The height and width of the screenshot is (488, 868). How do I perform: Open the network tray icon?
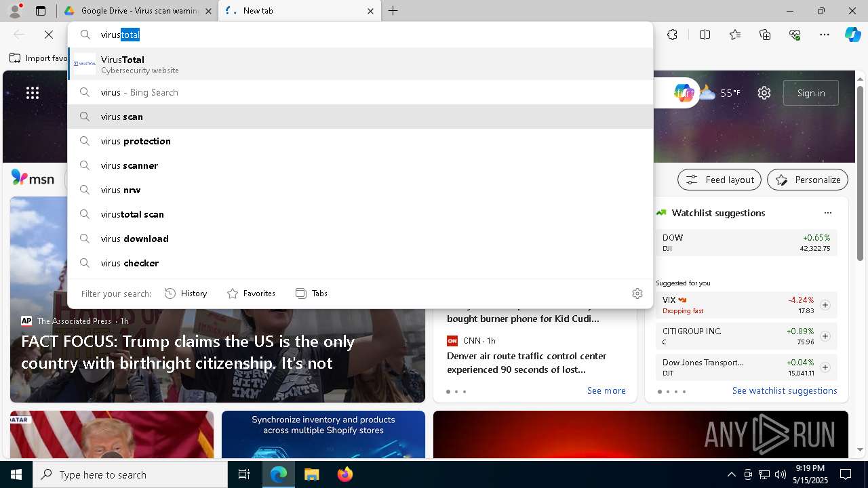point(764,474)
